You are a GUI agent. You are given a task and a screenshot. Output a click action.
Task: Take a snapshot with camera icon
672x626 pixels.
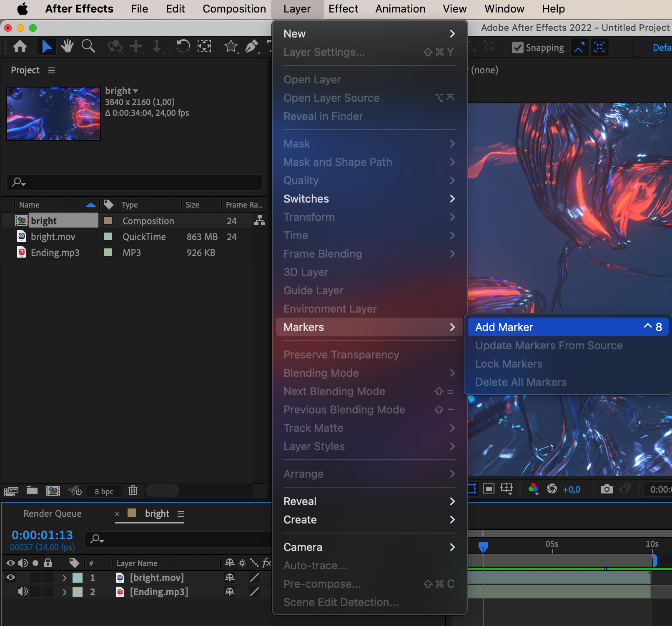(607, 489)
